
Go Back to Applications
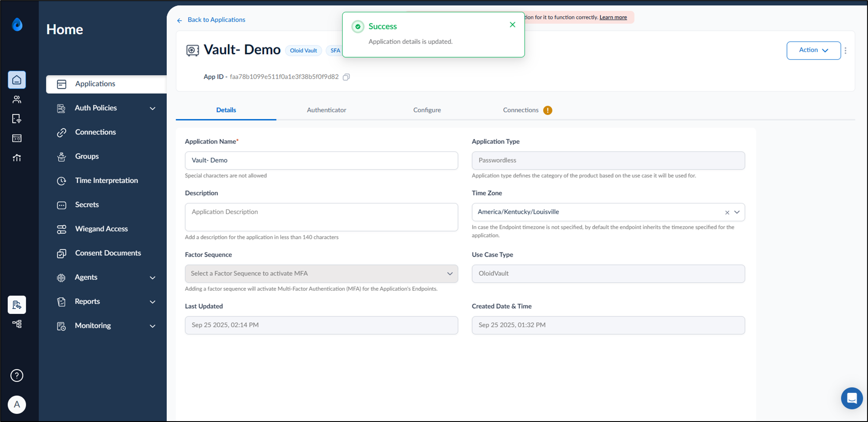point(211,20)
